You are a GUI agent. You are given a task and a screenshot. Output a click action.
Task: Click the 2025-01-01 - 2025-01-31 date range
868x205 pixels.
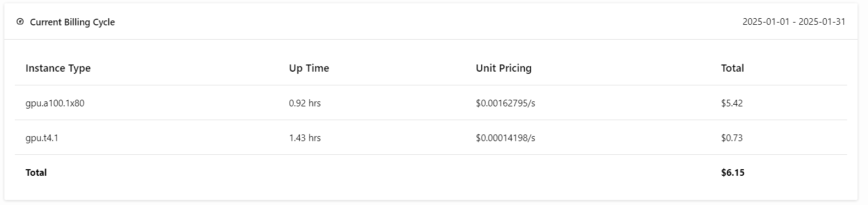pyautogui.click(x=794, y=22)
